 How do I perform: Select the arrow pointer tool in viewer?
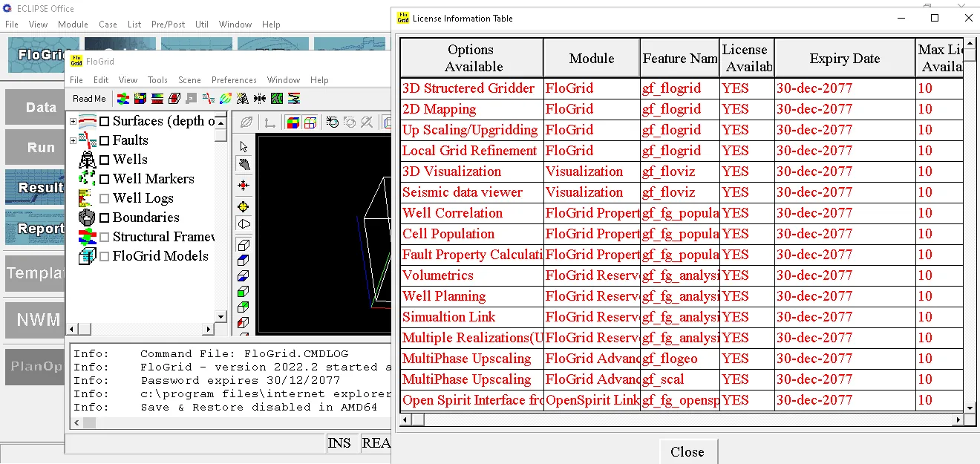(x=244, y=146)
